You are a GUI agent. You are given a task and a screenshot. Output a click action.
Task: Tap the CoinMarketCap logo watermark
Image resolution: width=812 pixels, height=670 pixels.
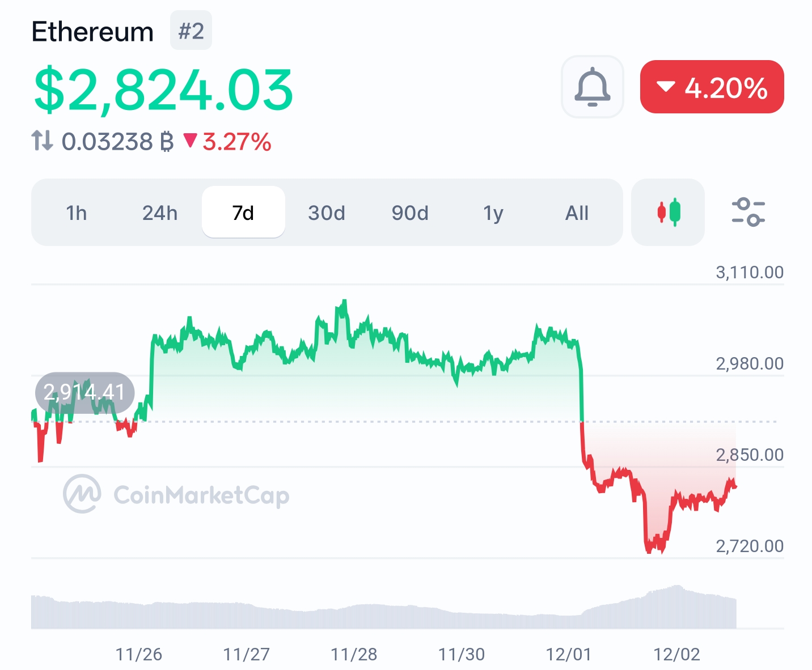[176, 495]
